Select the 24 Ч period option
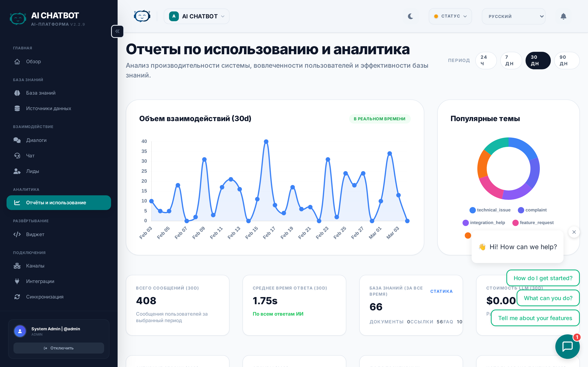This screenshot has height=367, width=588. [x=486, y=60]
